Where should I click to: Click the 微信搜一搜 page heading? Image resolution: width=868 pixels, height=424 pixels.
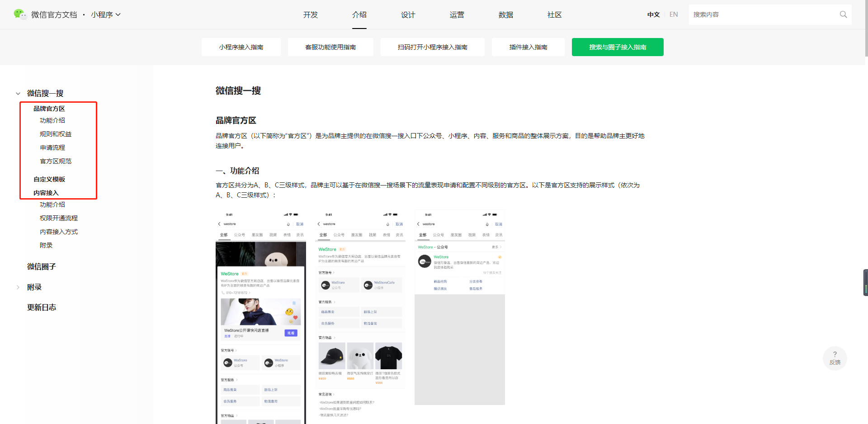click(238, 91)
